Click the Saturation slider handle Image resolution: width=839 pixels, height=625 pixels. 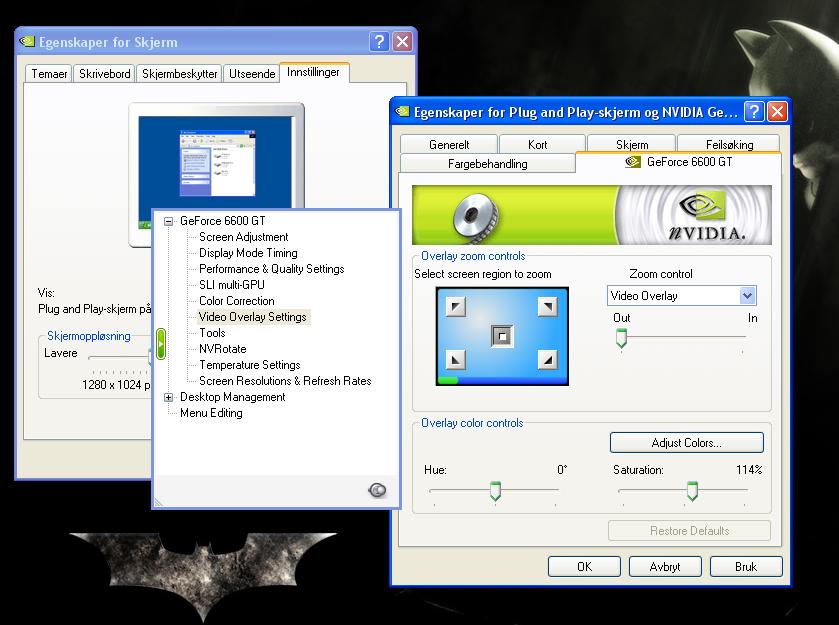(692, 491)
